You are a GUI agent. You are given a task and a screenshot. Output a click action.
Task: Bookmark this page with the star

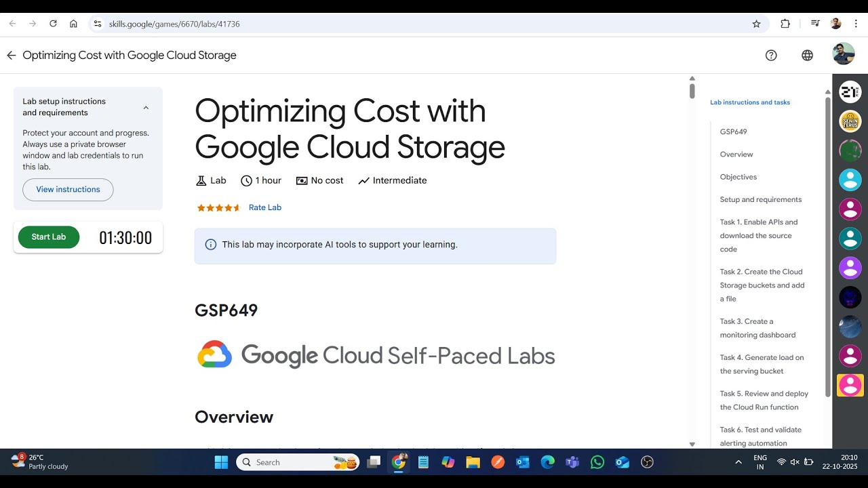[x=757, y=24]
